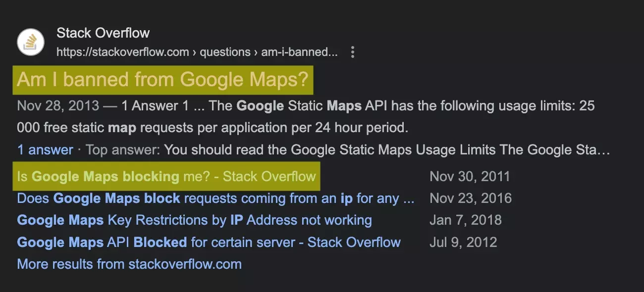
Task: Open "Does Google Maps block requests" link
Action: 215,198
